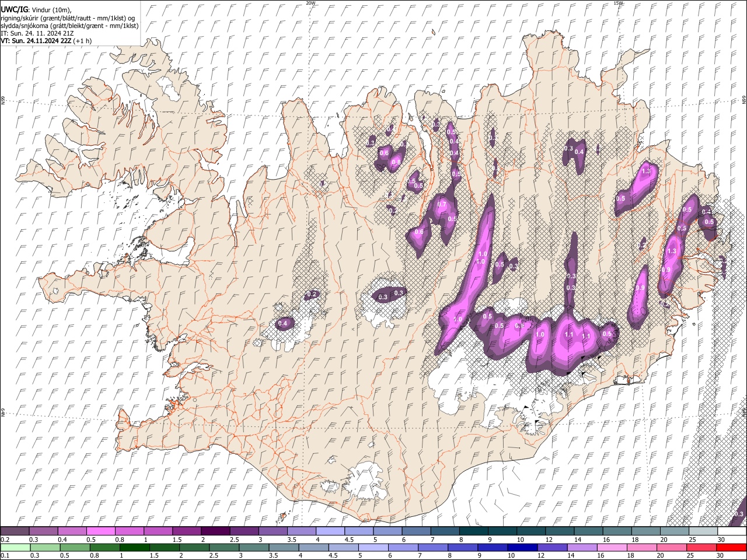
Task: Click the '1.5' number under the purple legend
Action: click(x=176, y=540)
